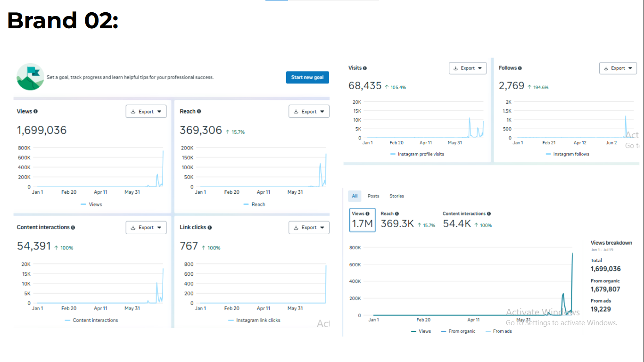Click info icon beside Content interactions heading
Image resolution: width=644 pixels, height=362 pixels.
click(73, 228)
